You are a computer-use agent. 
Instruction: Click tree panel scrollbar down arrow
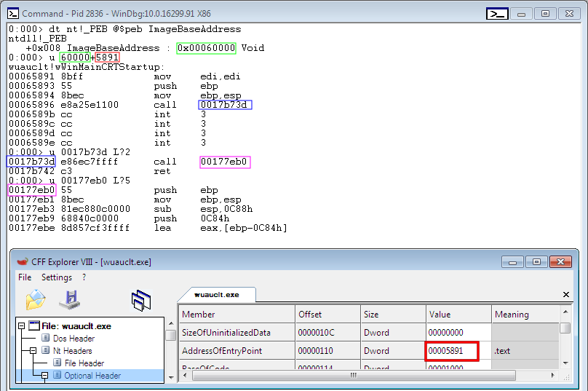171,377
